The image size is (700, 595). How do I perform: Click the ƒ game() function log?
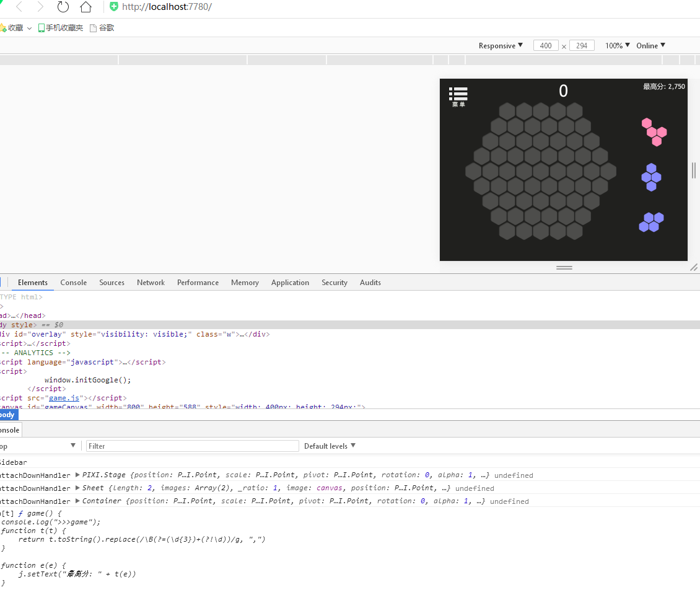pyautogui.click(x=40, y=513)
